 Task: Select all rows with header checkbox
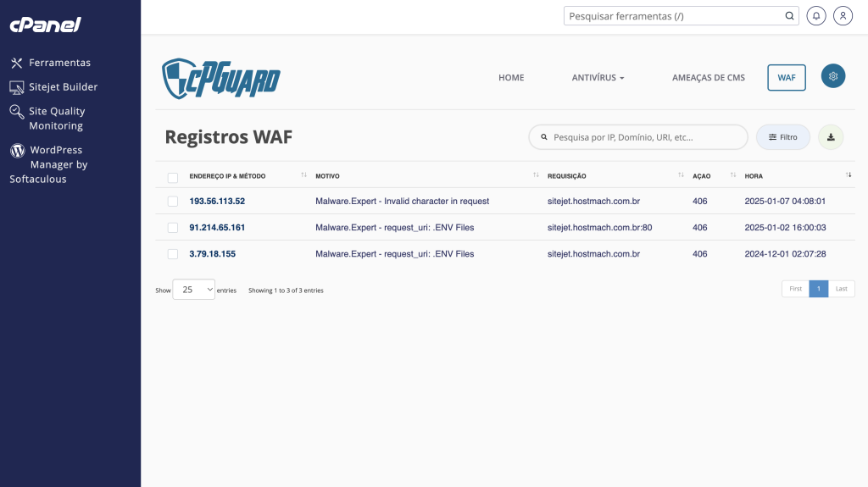point(173,178)
